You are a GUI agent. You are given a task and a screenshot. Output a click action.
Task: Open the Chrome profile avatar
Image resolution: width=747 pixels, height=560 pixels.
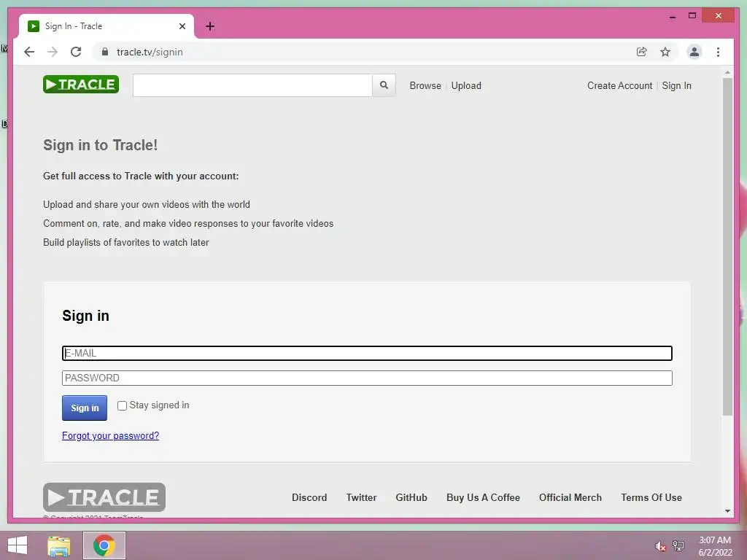coord(694,52)
